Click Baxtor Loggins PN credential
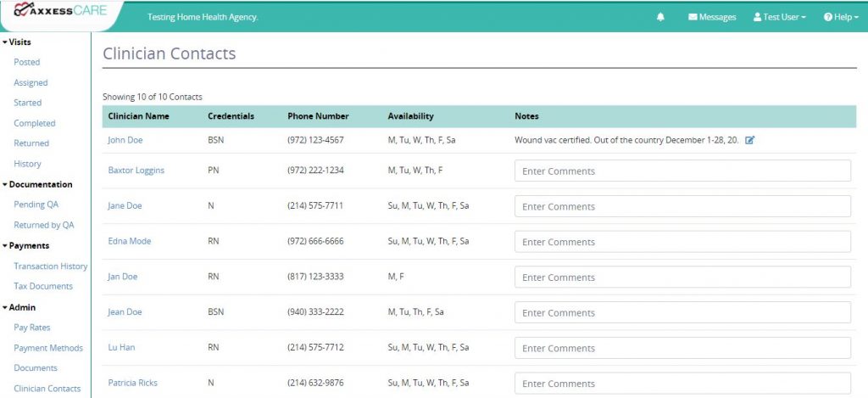Image resolution: width=868 pixels, height=398 pixels. (x=213, y=171)
